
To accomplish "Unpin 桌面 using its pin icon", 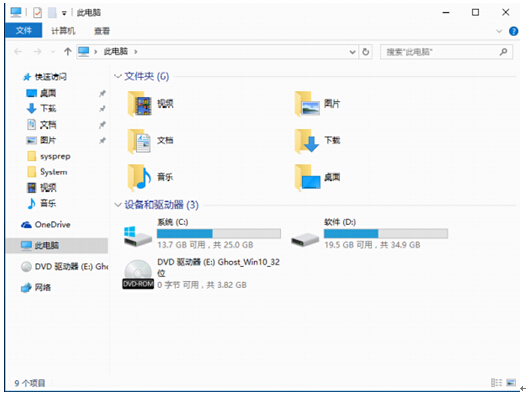I will click(102, 93).
